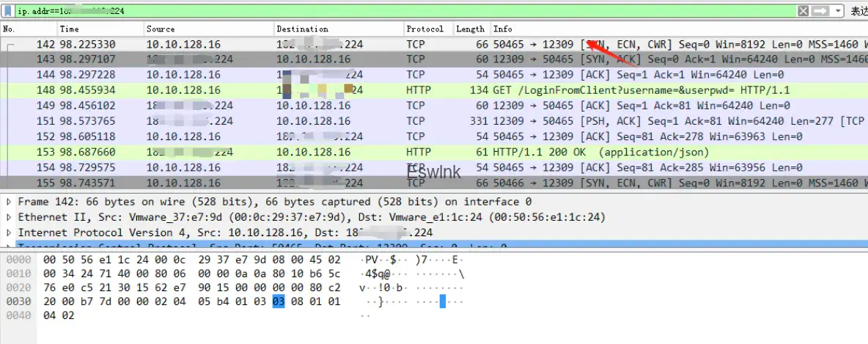This screenshot has width=868, height=344.
Task: Click highlighted hex byte 03 in bytes pane
Action: 278,302
